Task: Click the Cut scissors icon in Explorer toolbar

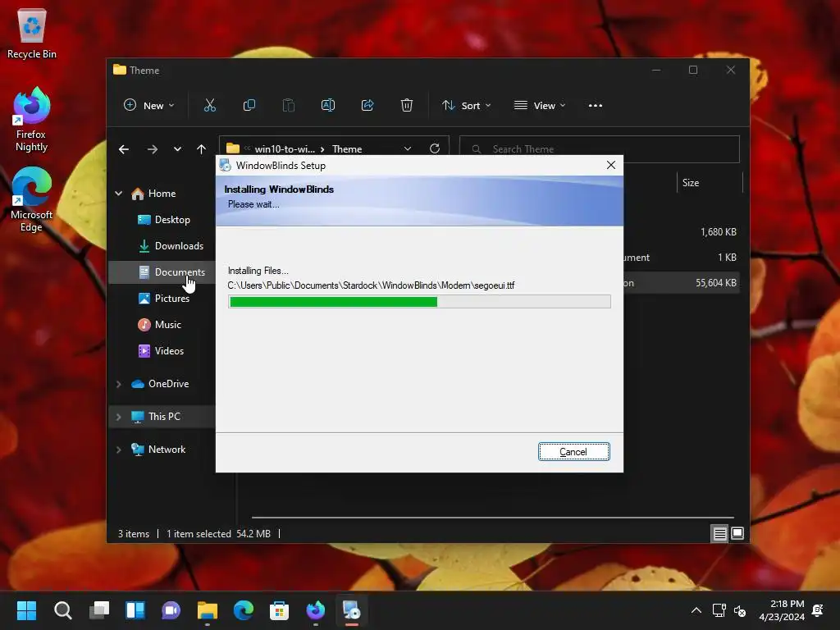Action: tap(210, 106)
